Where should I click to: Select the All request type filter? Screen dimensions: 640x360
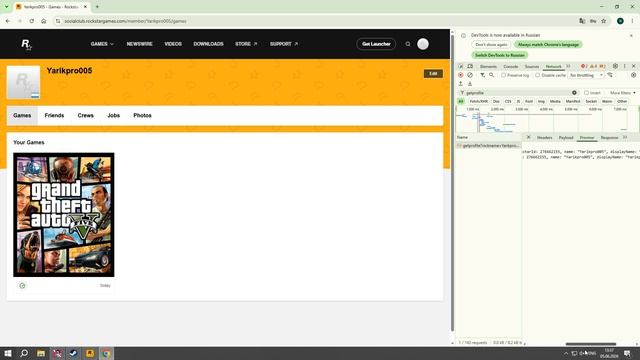point(461,101)
